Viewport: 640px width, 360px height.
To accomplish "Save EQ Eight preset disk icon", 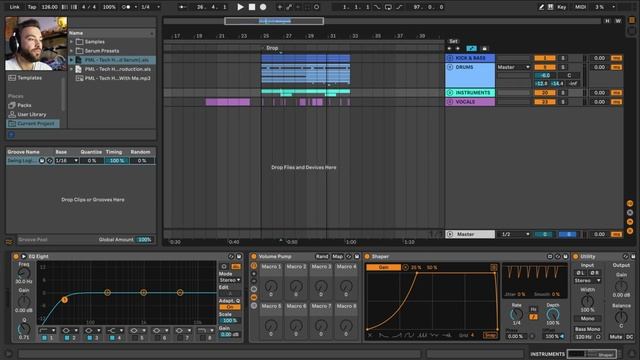I will click(x=239, y=256).
